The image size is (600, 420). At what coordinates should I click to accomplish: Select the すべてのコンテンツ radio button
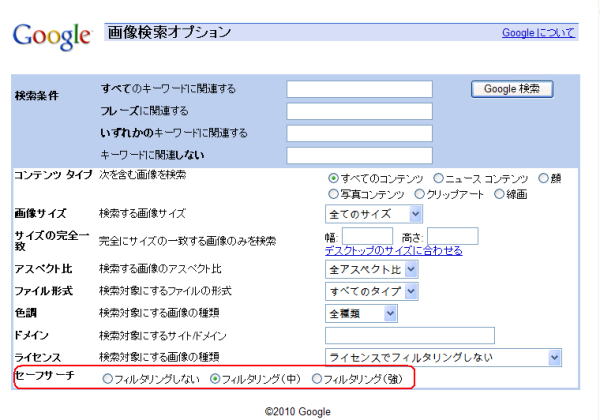333,178
